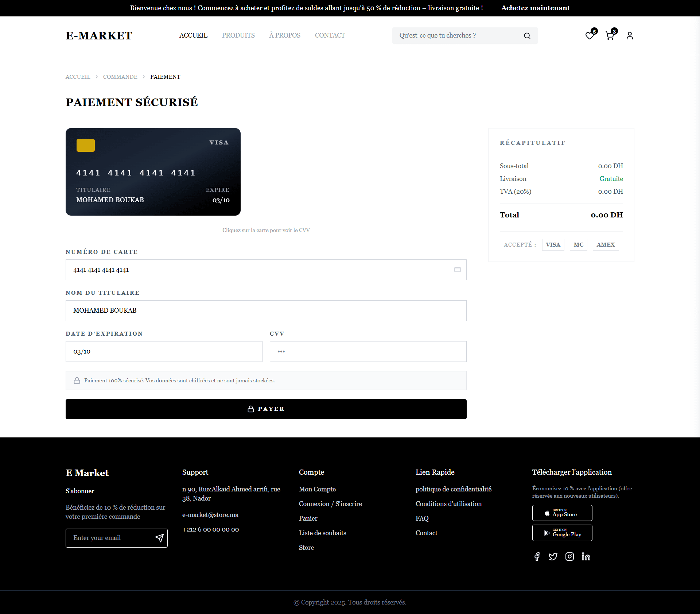
Task: Open the CONTACT navigation item
Action: coord(330,35)
